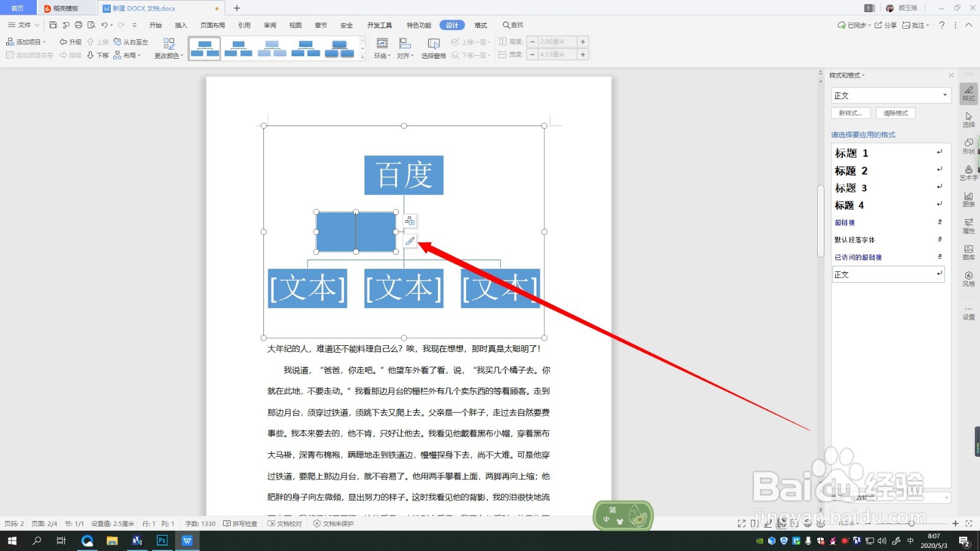Switch to the 插入 insert tab
The height and width of the screenshot is (551, 980).
[x=181, y=25]
